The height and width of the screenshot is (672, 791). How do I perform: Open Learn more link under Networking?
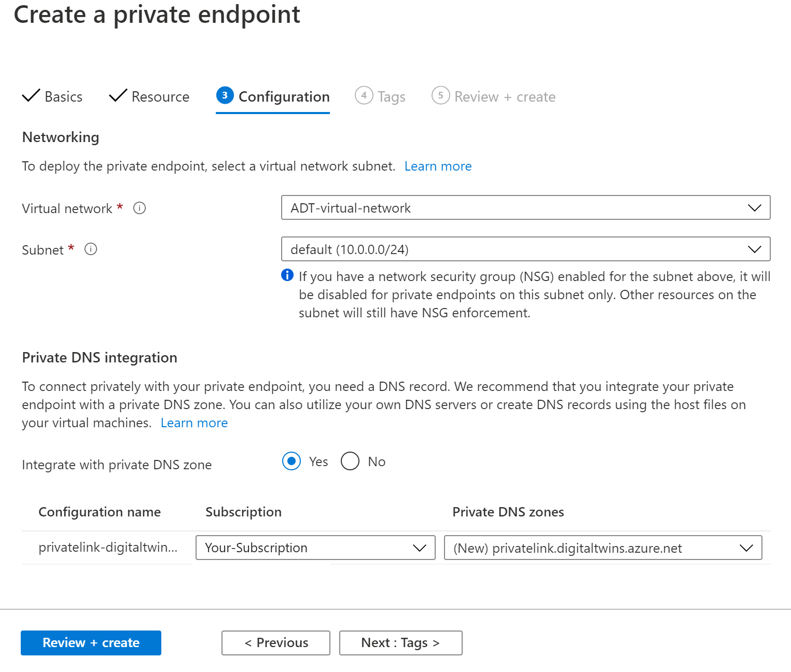pos(438,166)
